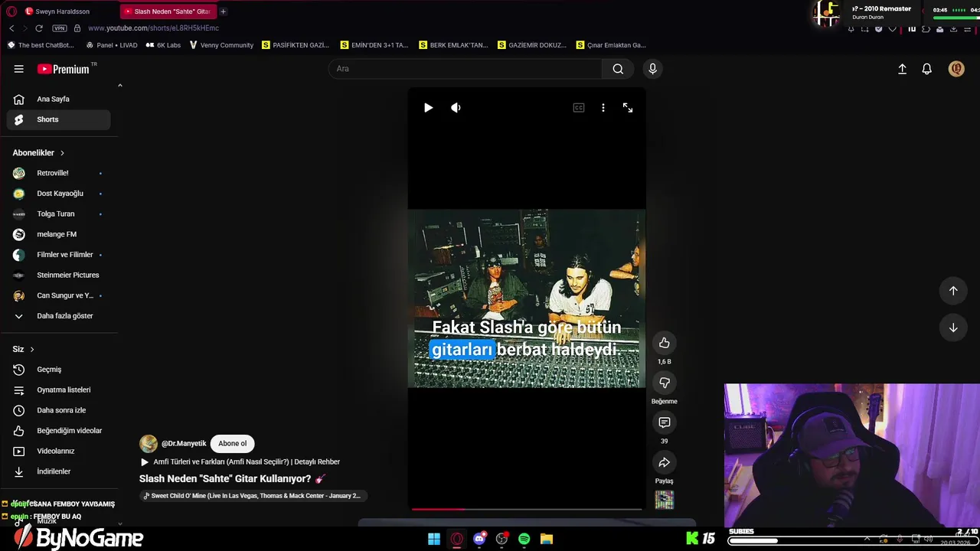Open Daha sonra izle list
The image size is (980, 551).
pos(58,410)
